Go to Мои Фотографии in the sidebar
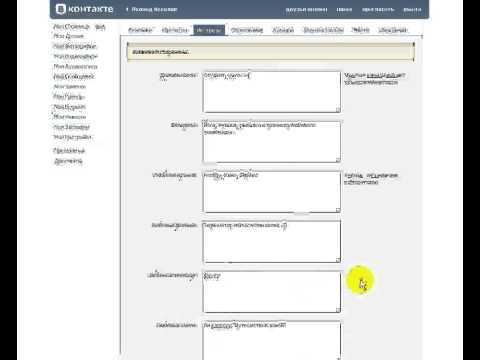This screenshot has width=480, height=360. pos(75,46)
